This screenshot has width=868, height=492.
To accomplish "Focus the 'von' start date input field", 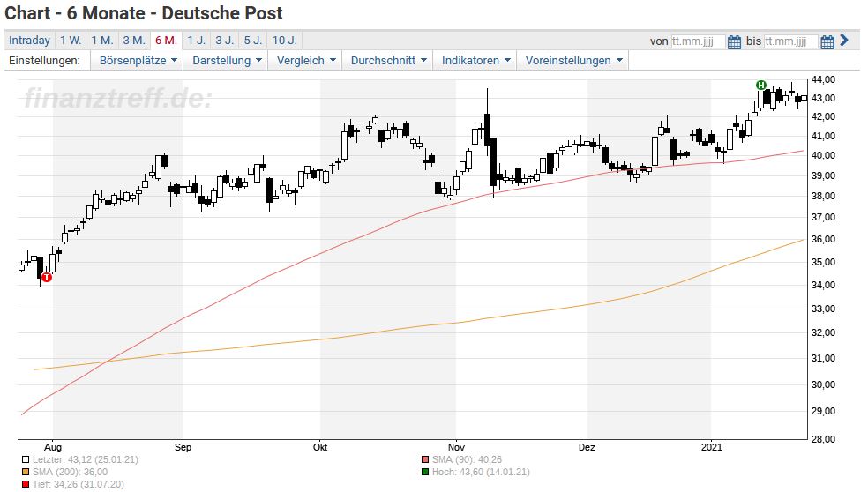I will point(698,41).
